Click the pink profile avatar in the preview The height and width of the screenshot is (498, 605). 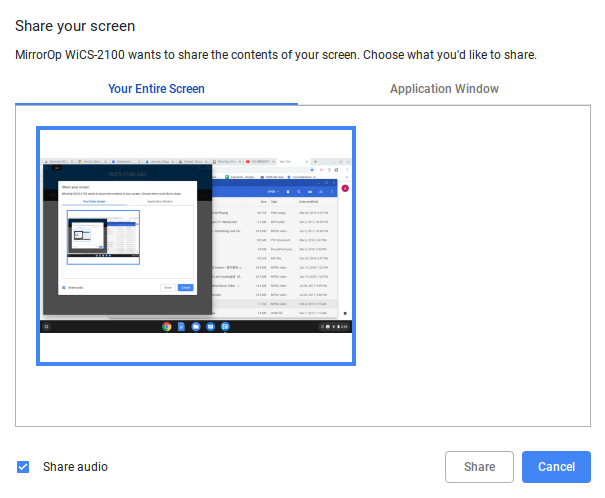345,188
